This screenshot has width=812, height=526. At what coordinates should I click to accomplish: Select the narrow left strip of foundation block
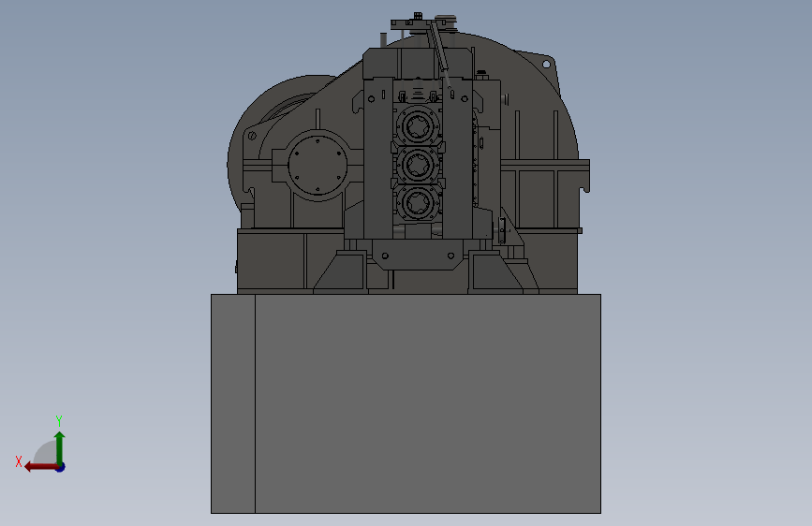(x=233, y=403)
